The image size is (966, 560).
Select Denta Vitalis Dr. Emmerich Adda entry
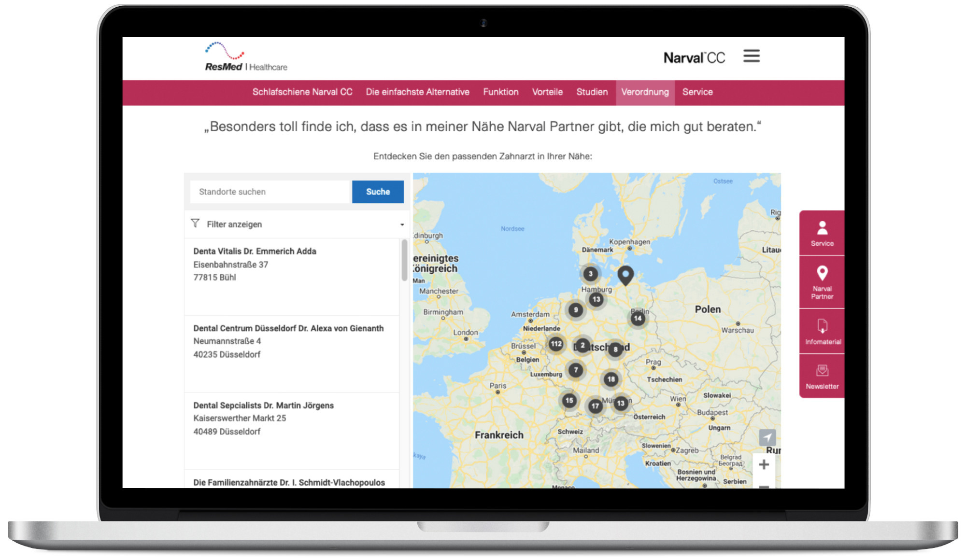click(x=292, y=276)
